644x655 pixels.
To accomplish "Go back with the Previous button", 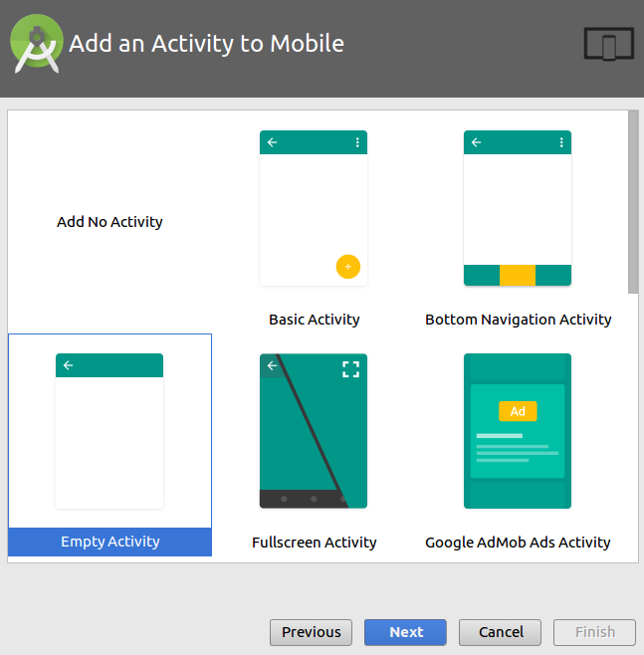I will coord(311,632).
